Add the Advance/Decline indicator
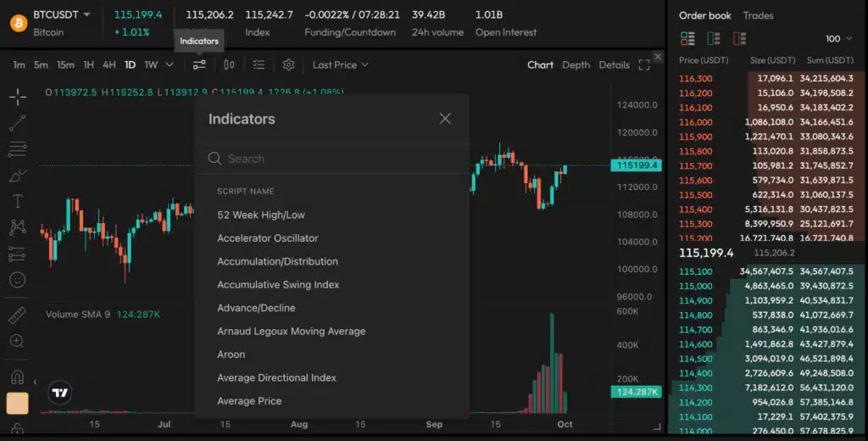The image size is (868, 441). (x=256, y=308)
